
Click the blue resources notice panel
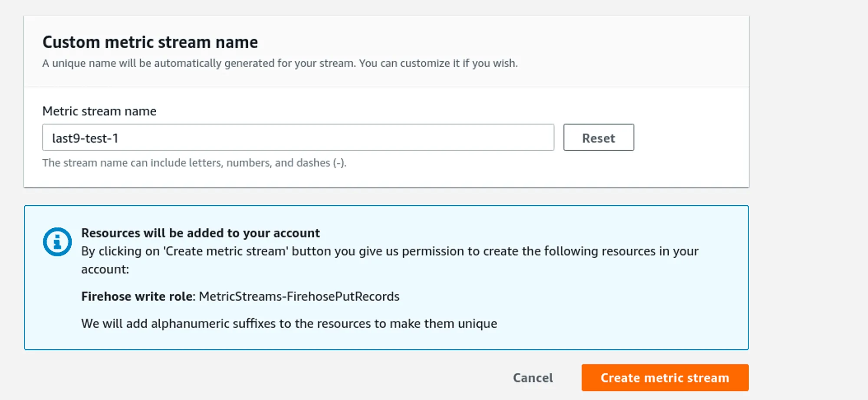(386, 277)
